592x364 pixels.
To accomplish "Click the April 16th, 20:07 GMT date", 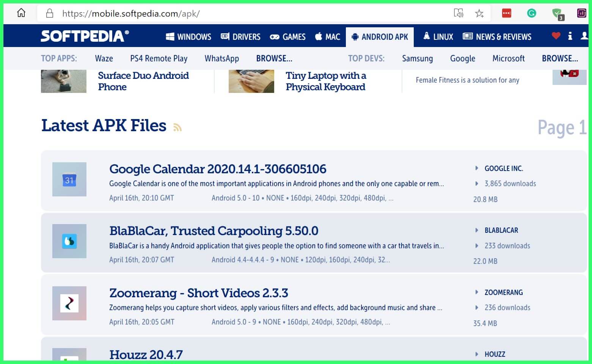I will click(141, 260).
